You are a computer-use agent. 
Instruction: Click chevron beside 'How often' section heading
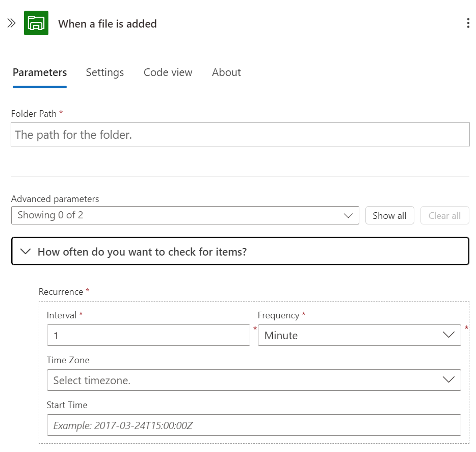point(24,252)
